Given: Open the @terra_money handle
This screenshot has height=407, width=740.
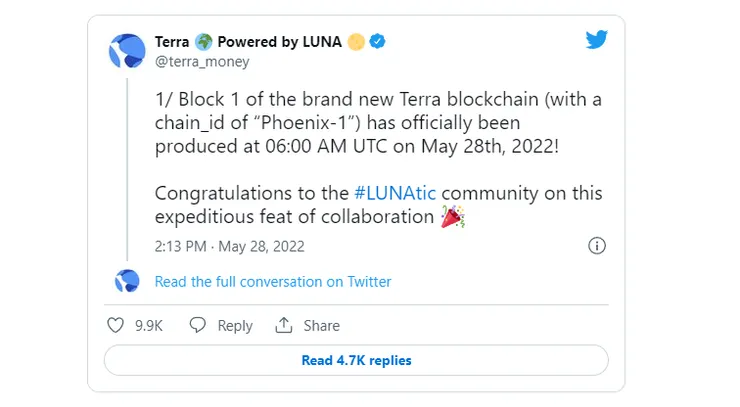Looking at the screenshot, I should pos(202,61).
